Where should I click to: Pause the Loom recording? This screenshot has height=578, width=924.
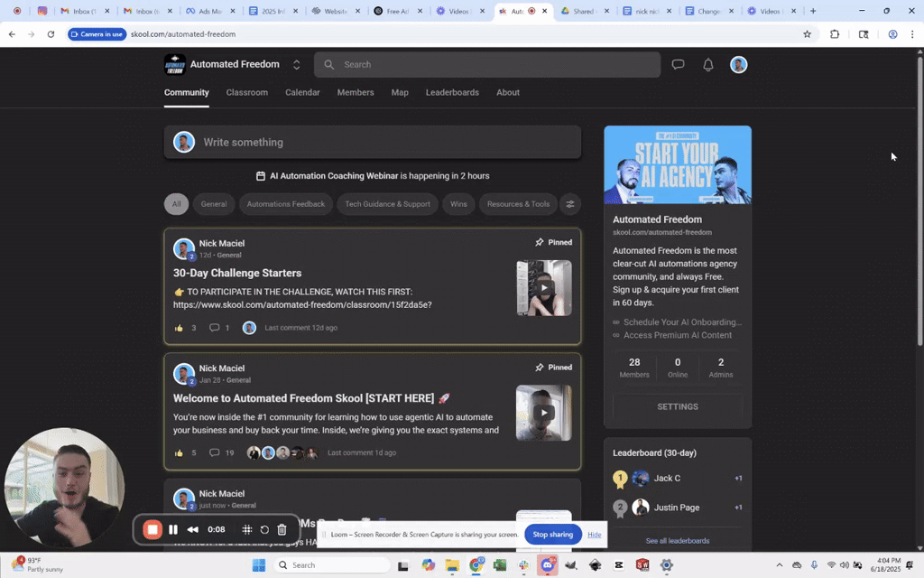coord(173,529)
